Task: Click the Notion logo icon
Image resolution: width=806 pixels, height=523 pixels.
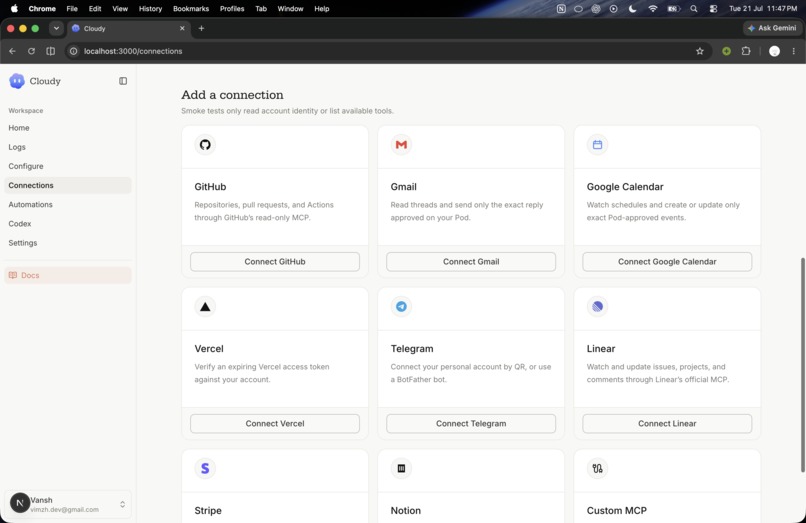Action: (x=401, y=468)
